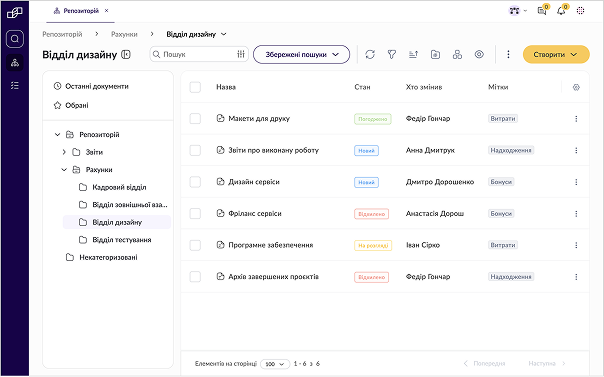Collapse the Рахунки folder
The height and width of the screenshot is (377, 604).
[x=64, y=170]
